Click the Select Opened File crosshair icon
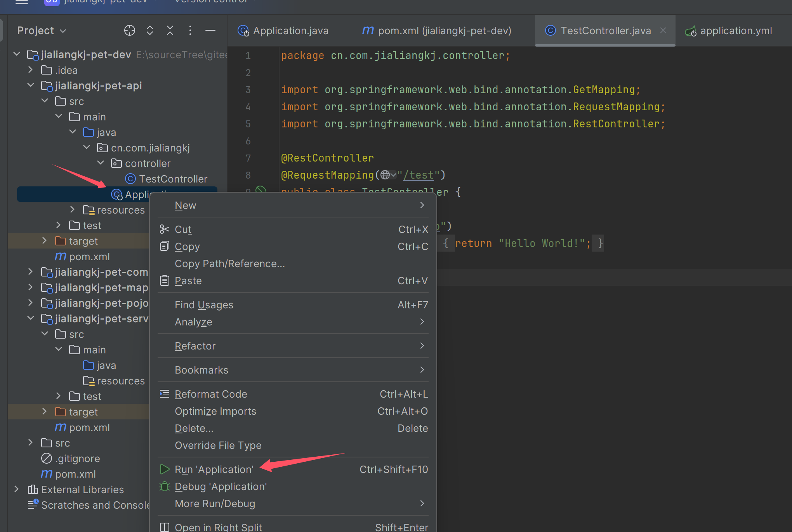 click(130, 30)
